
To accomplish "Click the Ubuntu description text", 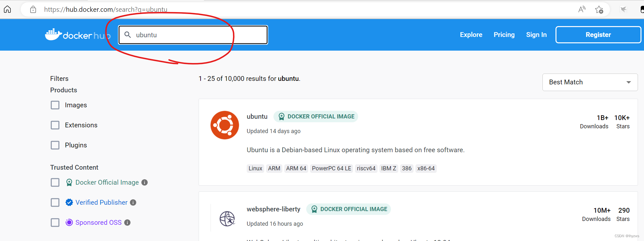I will click(x=356, y=150).
